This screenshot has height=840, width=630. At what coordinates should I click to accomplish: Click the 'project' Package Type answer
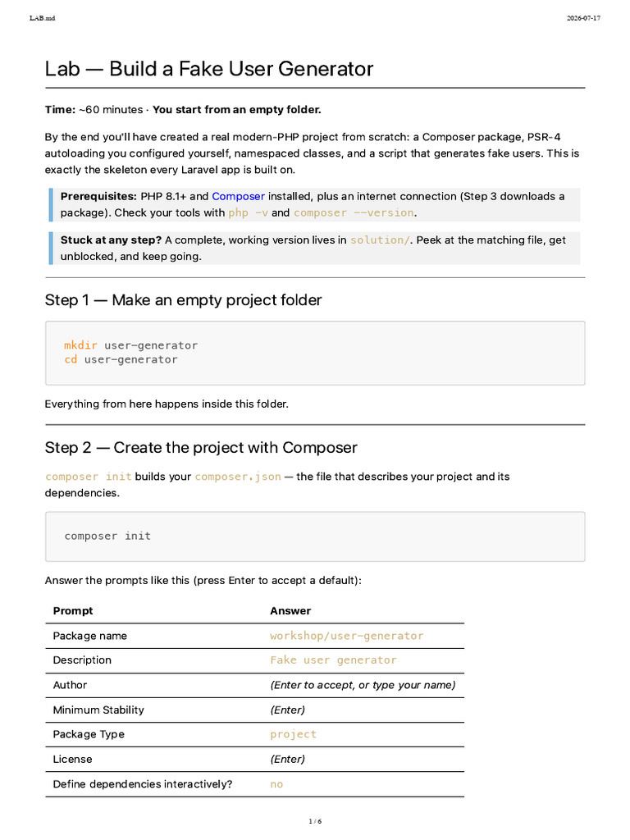[293, 734]
